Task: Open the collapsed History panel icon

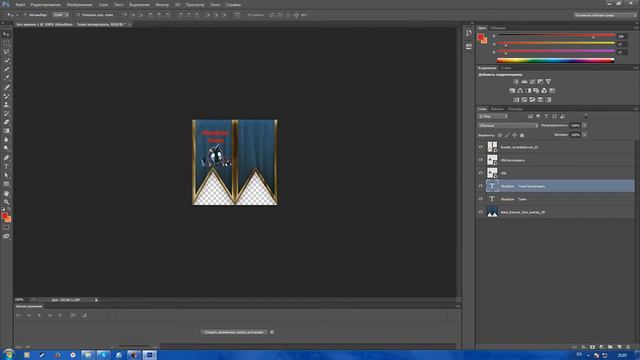Action: click(469, 33)
